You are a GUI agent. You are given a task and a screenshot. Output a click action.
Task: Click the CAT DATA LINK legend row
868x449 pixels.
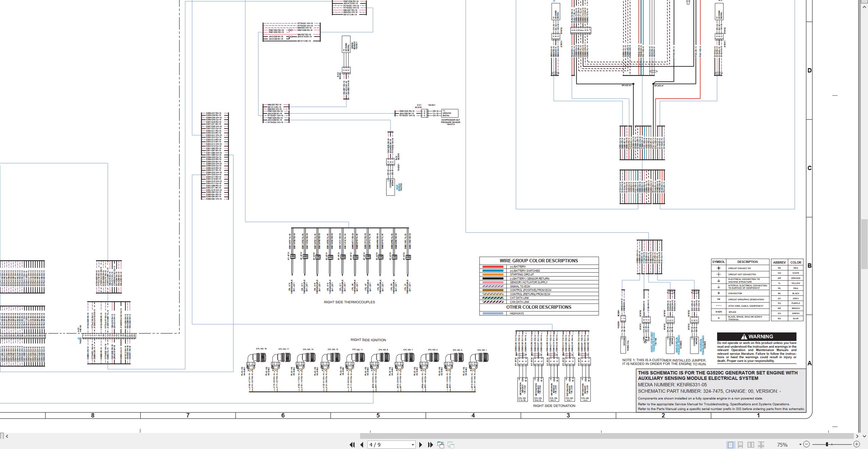pyautogui.click(x=539, y=298)
